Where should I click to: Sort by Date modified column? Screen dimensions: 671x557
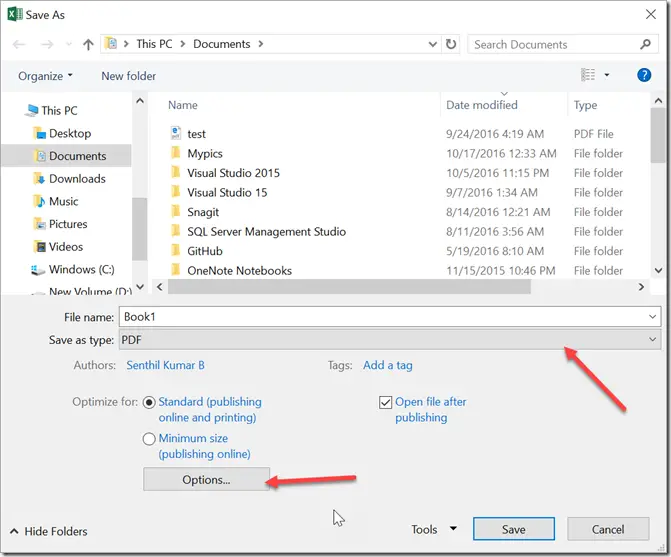(x=482, y=105)
